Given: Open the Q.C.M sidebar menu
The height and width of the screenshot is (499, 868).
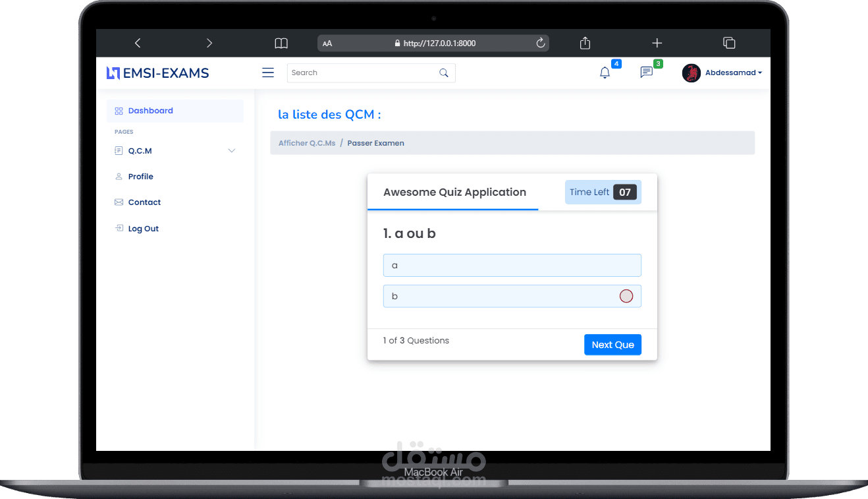Looking at the screenshot, I should click(175, 151).
